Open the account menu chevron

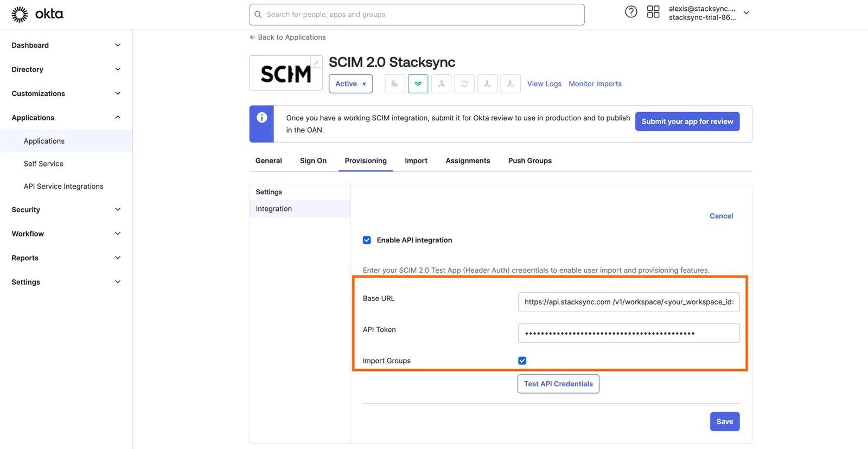tap(746, 13)
